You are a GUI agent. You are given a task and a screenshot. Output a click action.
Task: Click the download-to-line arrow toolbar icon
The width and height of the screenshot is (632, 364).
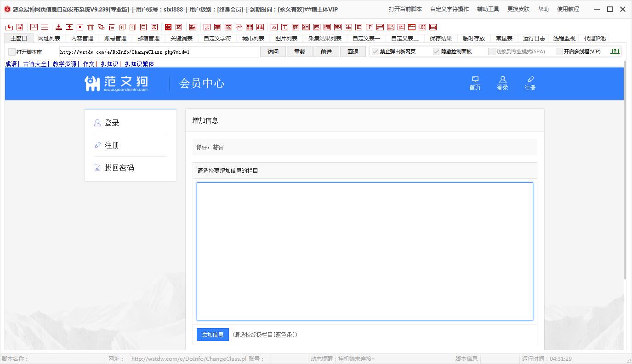(59, 27)
